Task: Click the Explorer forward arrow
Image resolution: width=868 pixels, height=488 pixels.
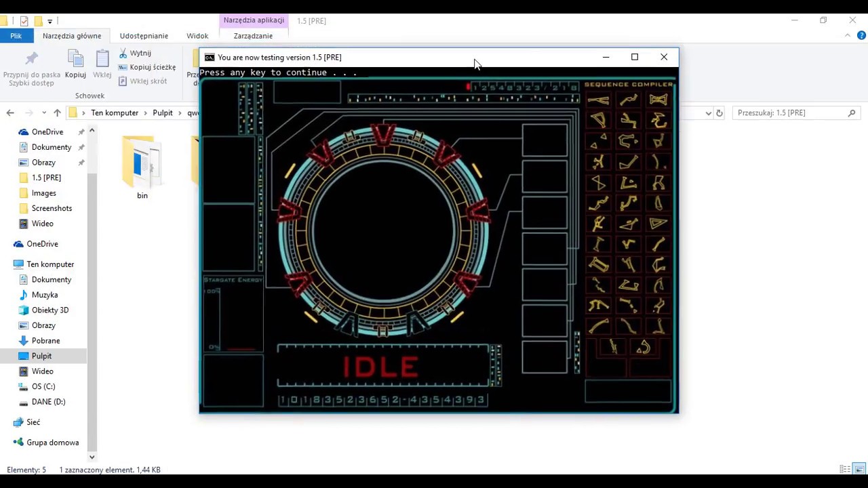Action: click(28, 113)
